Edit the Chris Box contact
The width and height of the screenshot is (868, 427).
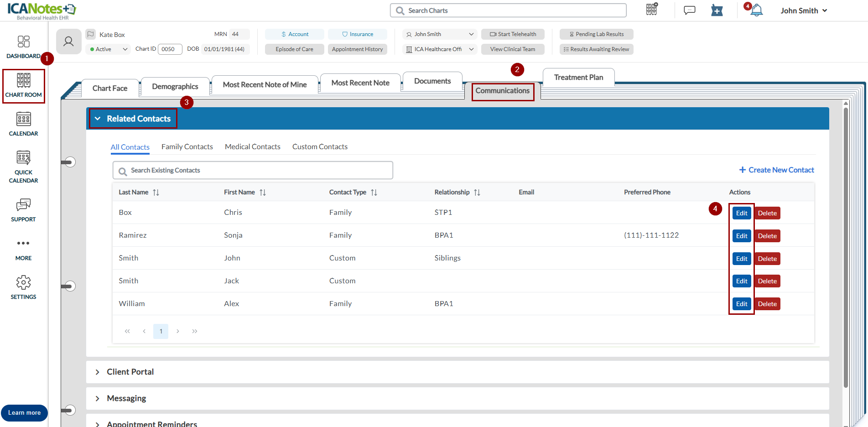(742, 213)
